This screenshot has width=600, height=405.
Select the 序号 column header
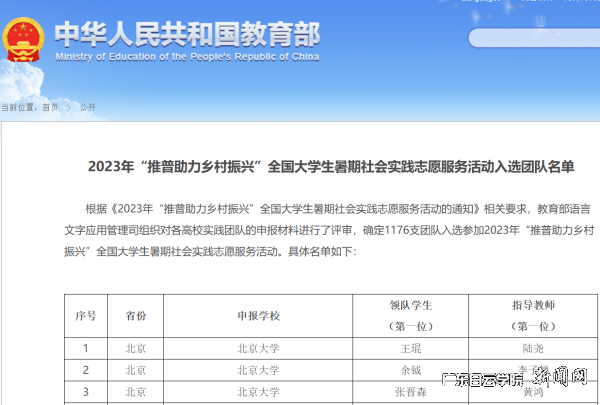86,315
